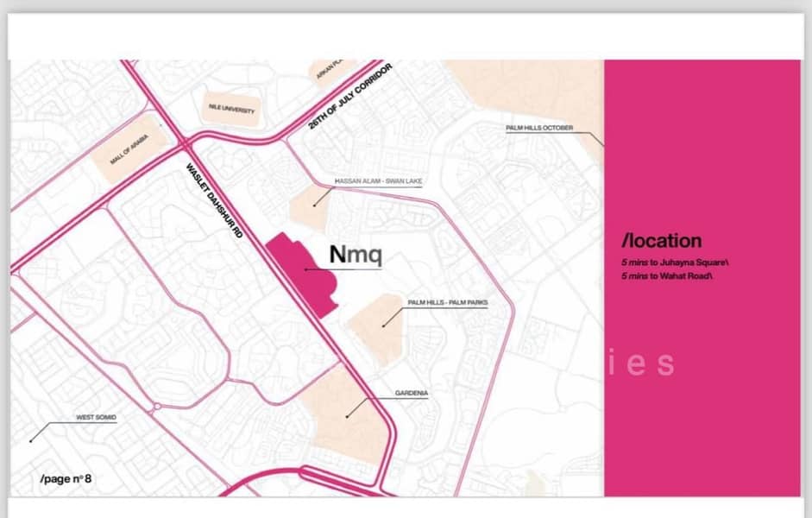Click the Nmq project name label
Screen dimensions: 812x518
(x=356, y=255)
